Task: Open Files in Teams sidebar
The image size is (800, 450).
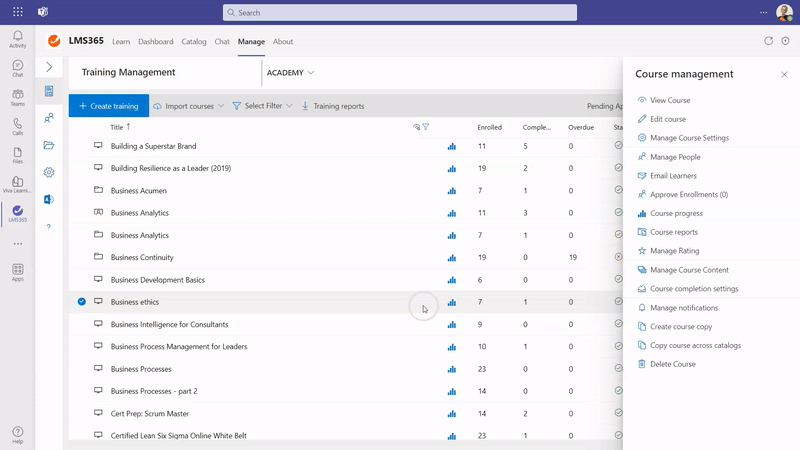Action: (x=18, y=156)
